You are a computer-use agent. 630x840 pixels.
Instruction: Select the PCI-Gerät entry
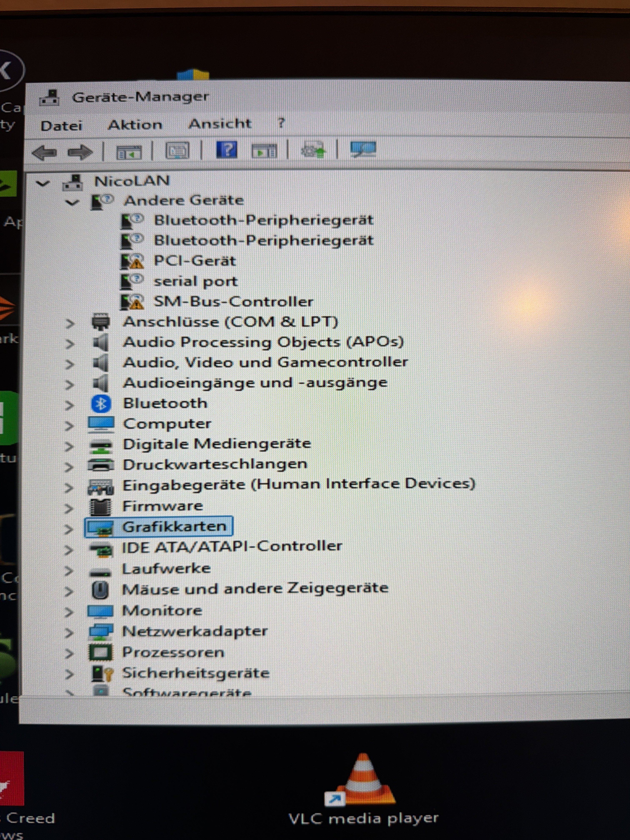point(194,261)
